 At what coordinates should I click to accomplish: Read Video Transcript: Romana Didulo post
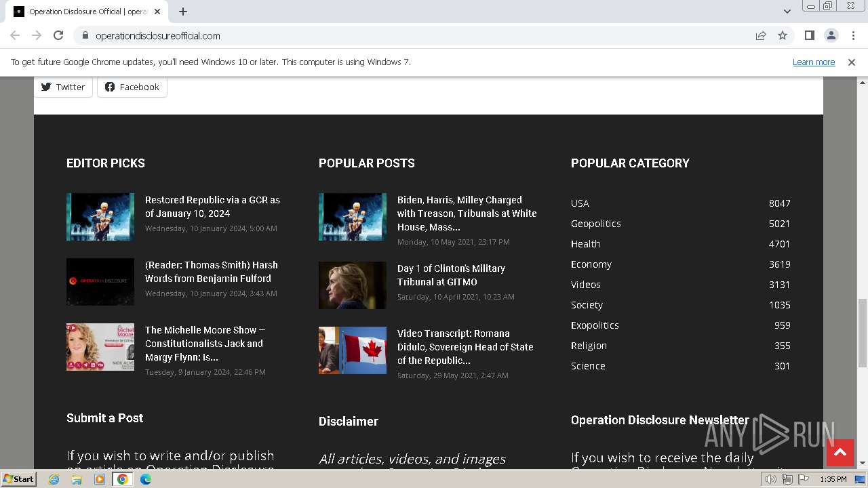coord(465,347)
